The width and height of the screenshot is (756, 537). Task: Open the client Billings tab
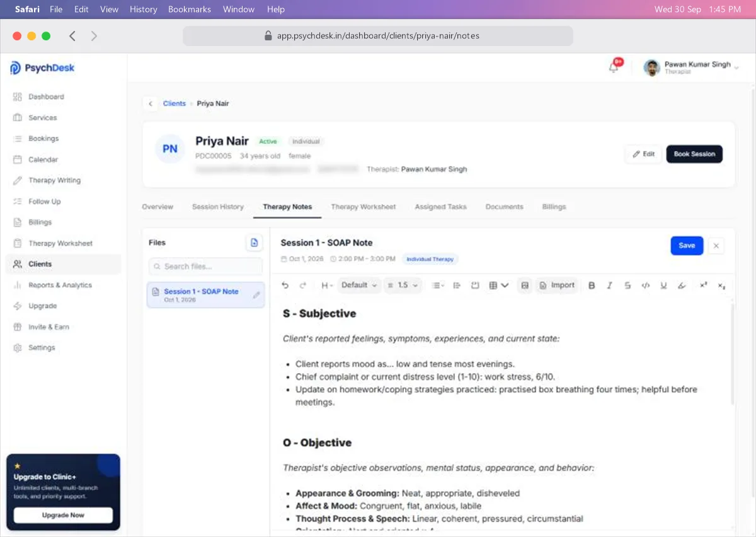pos(554,207)
